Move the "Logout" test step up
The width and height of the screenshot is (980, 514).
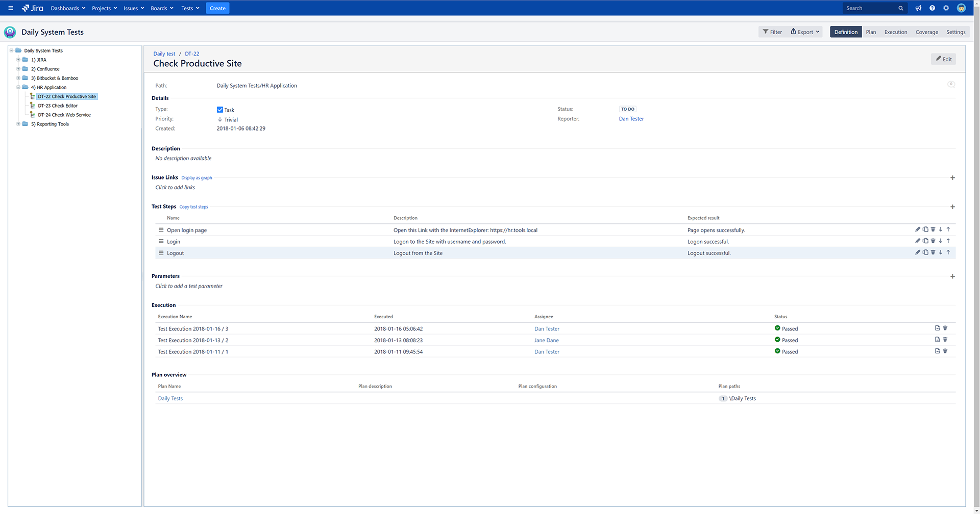point(948,252)
